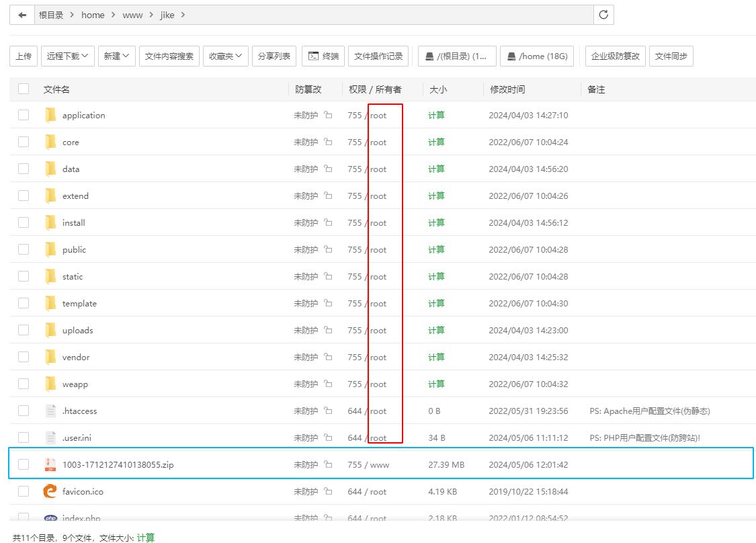Open the 收藏夹 dropdown
The width and height of the screenshot is (756, 543).
tap(226, 56)
